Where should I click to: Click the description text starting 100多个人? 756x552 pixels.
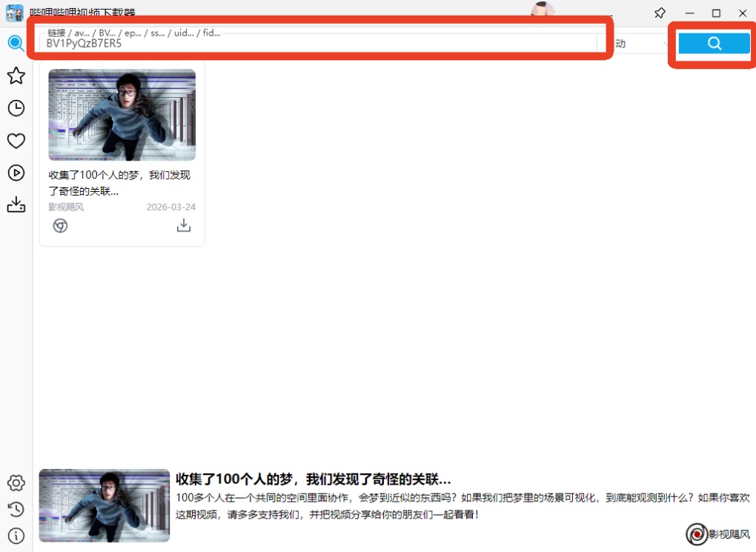pos(462,506)
